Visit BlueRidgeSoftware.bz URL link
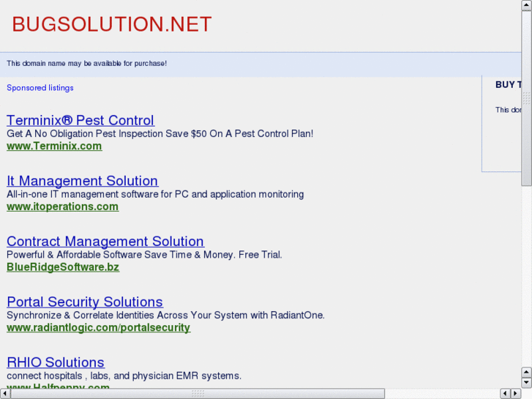532x399 pixels. 63,267
